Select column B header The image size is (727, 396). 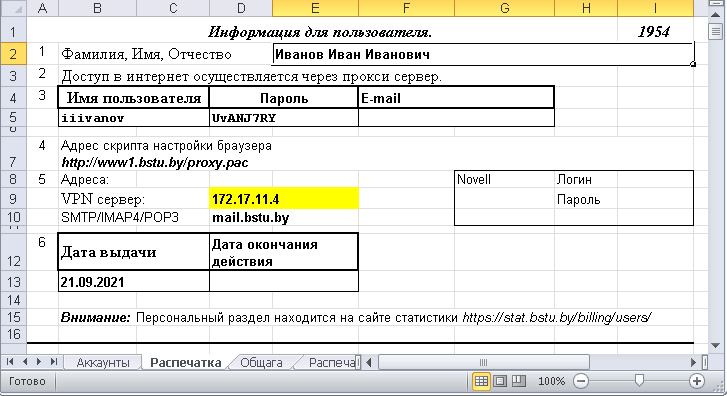pyautogui.click(x=97, y=8)
